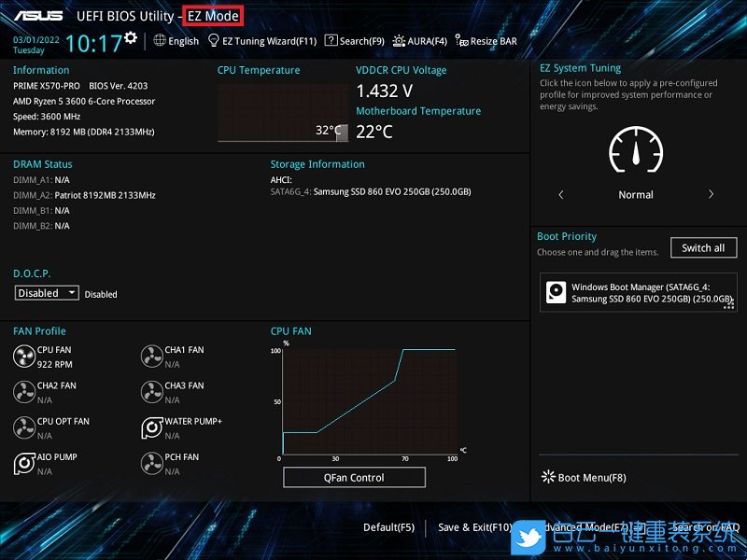Click the CPU OPT FAN icon
The height and width of the screenshot is (560, 747).
click(x=25, y=427)
